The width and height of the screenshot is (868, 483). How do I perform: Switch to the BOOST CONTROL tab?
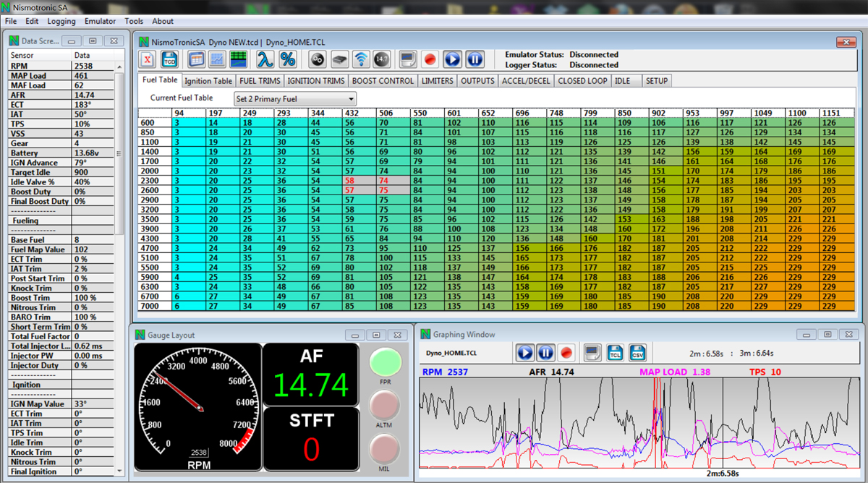[383, 81]
